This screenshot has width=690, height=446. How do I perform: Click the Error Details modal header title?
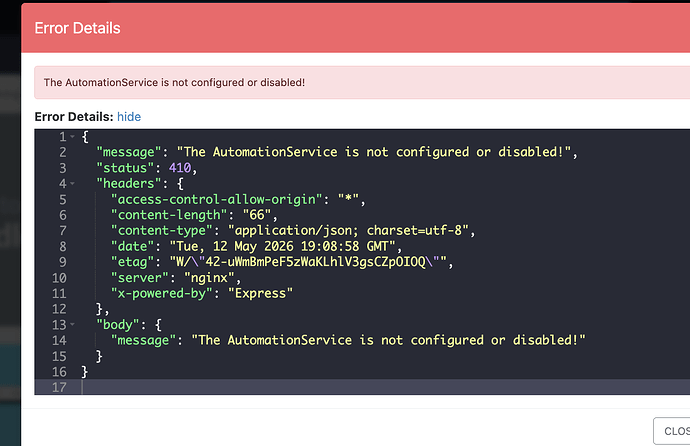click(x=77, y=28)
